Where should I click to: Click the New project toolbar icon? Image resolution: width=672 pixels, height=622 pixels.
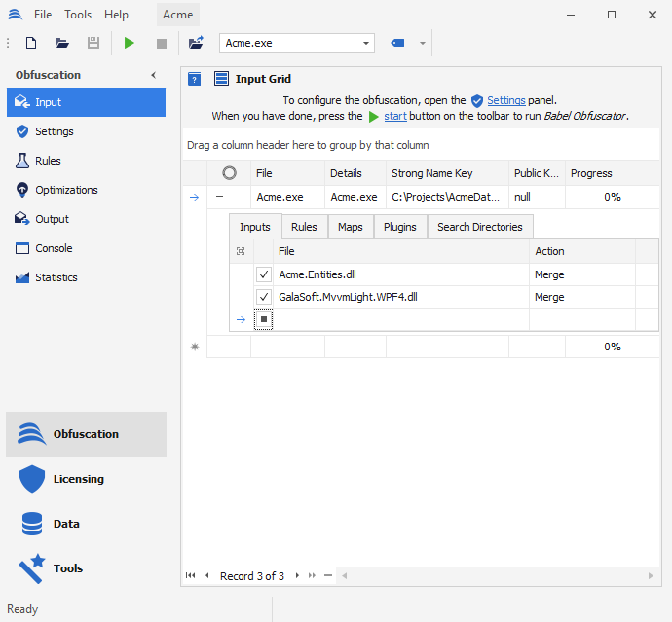tap(31, 43)
